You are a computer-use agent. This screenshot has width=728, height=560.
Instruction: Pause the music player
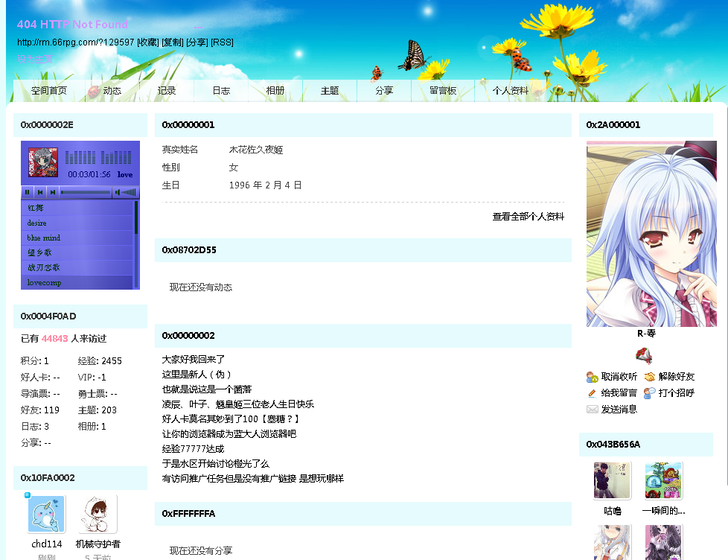28,192
